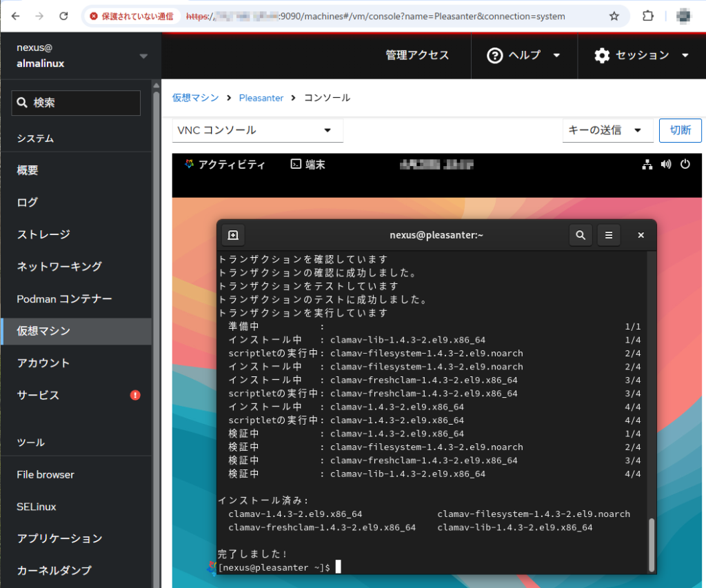
Task: Open the ヘルプ dropdown menu
Action: tap(523, 55)
